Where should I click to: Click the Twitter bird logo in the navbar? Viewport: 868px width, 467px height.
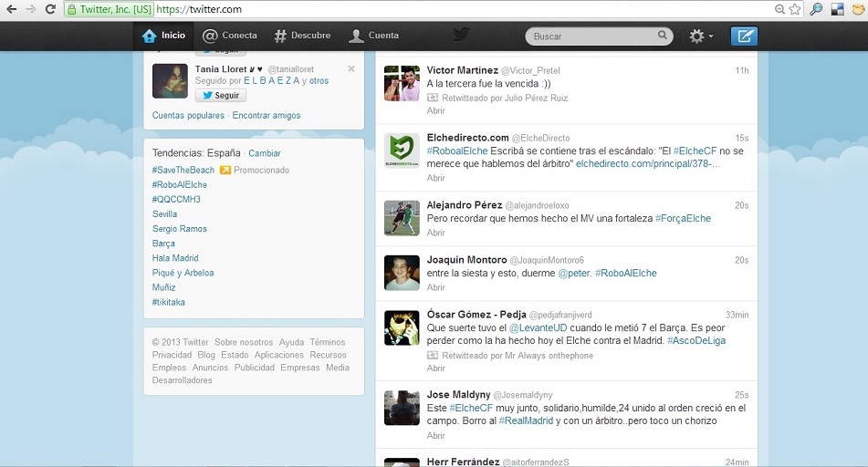click(461, 35)
